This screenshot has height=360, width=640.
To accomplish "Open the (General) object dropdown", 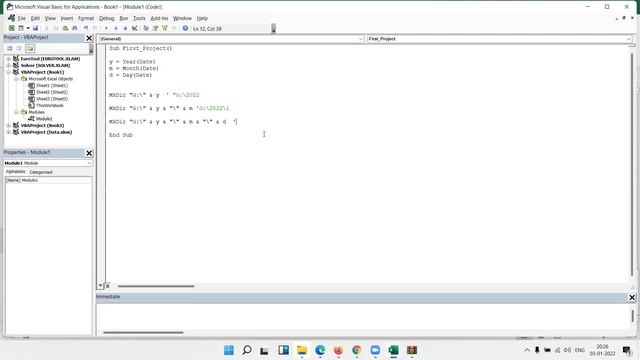I will coord(361,39).
